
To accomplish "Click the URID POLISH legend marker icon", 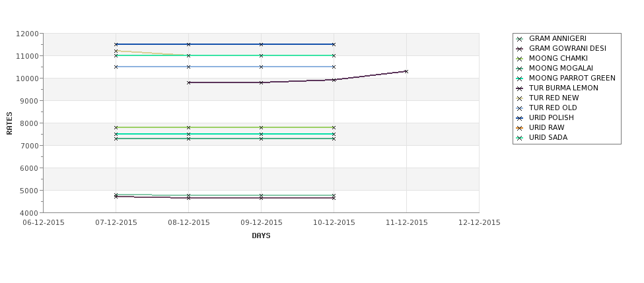I will [x=520, y=118].
